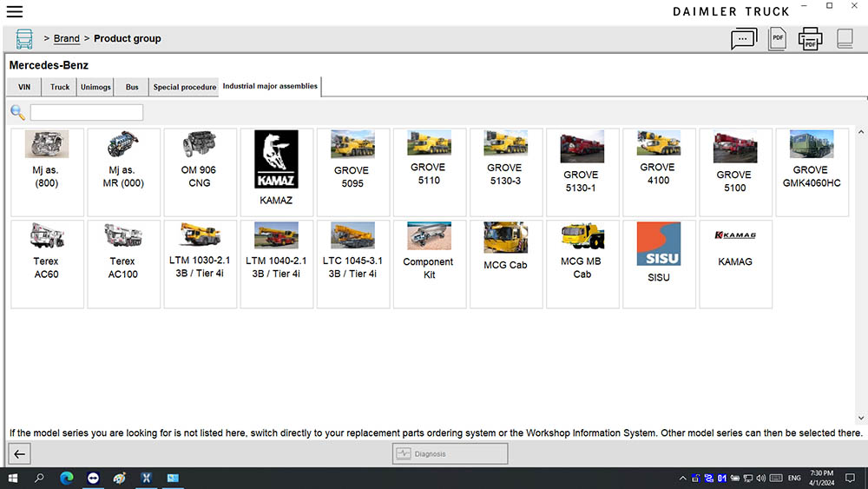The width and height of the screenshot is (868, 489).
Task: Select the Terex AC60 crane tile
Action: pyautogui.click(x=47, y=264)
